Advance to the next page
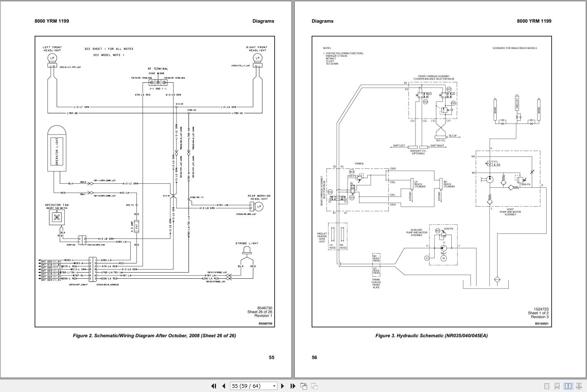 coord(282,386)
